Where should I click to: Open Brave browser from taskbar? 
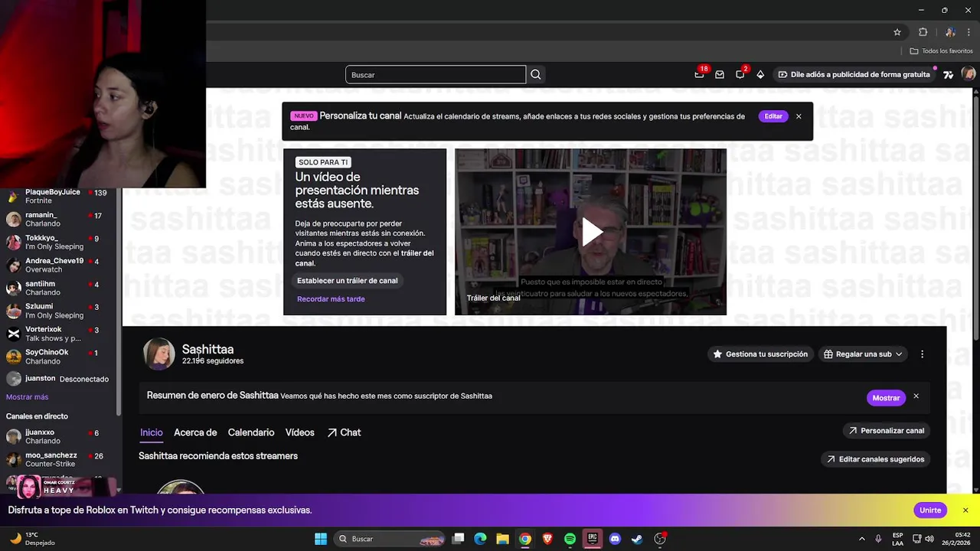547,539
